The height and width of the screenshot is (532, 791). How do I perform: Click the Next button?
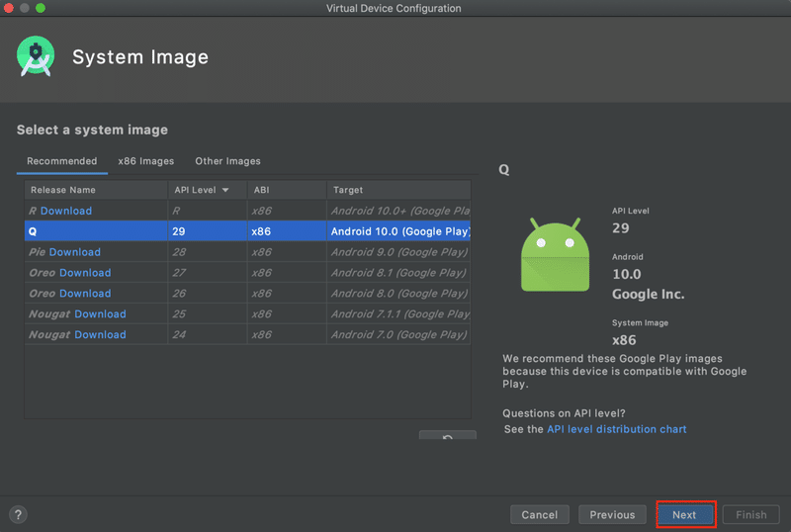click(x=684, y=514)
